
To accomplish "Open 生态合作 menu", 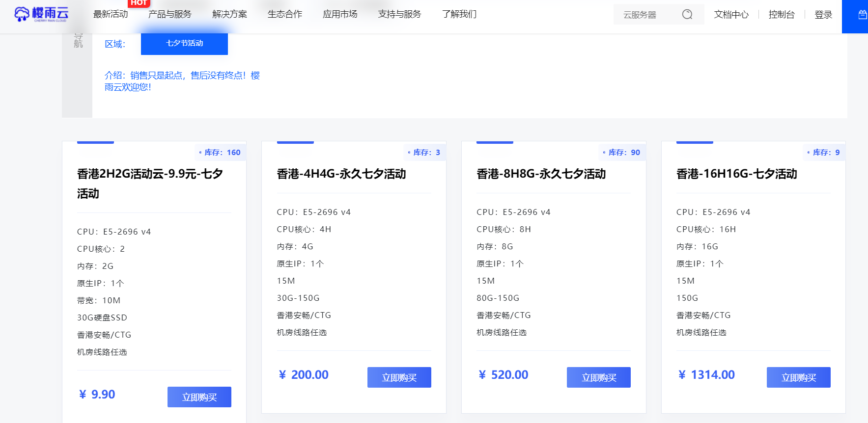I will [285, 14].
